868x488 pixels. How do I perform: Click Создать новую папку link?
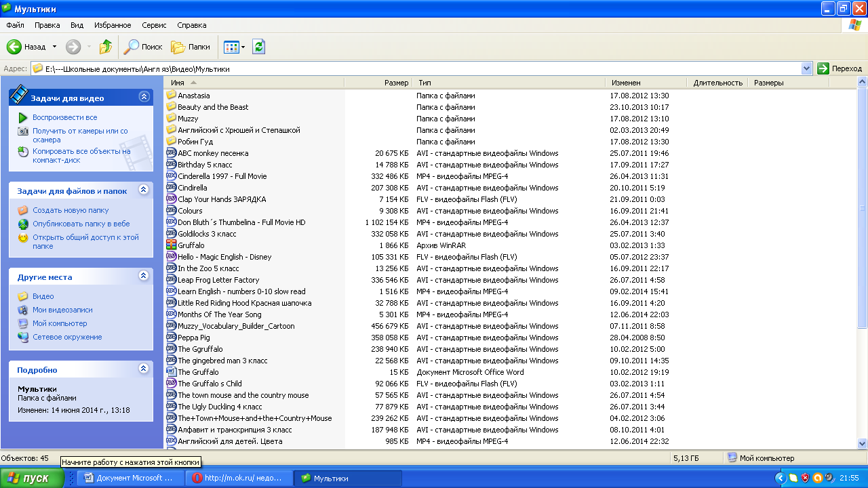(x=71, y=210)
